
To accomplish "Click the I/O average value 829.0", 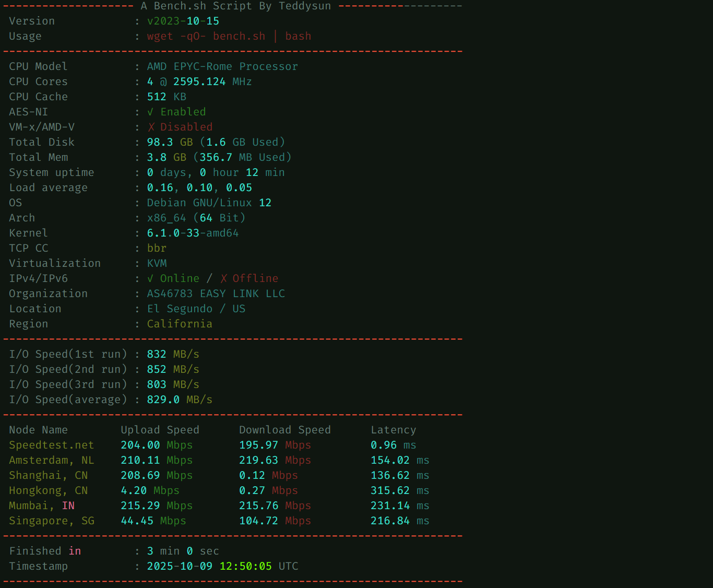I will (163, 400).
